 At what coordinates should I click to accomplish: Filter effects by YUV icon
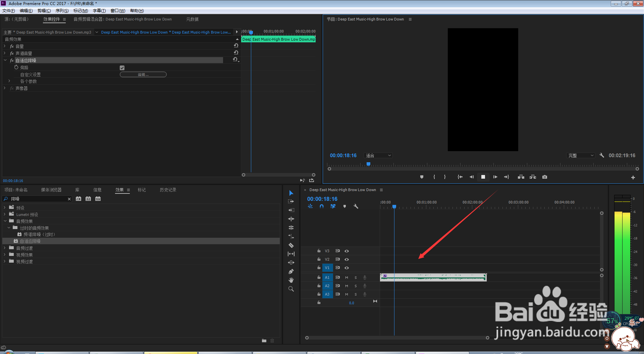(98, 199)
